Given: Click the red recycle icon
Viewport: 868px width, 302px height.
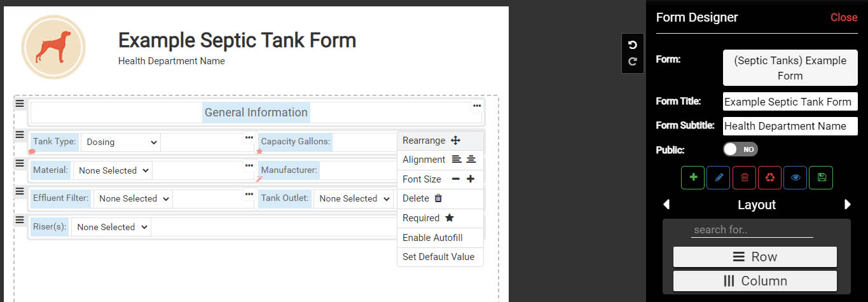Looking at the screenshot, I should [769, 178].
